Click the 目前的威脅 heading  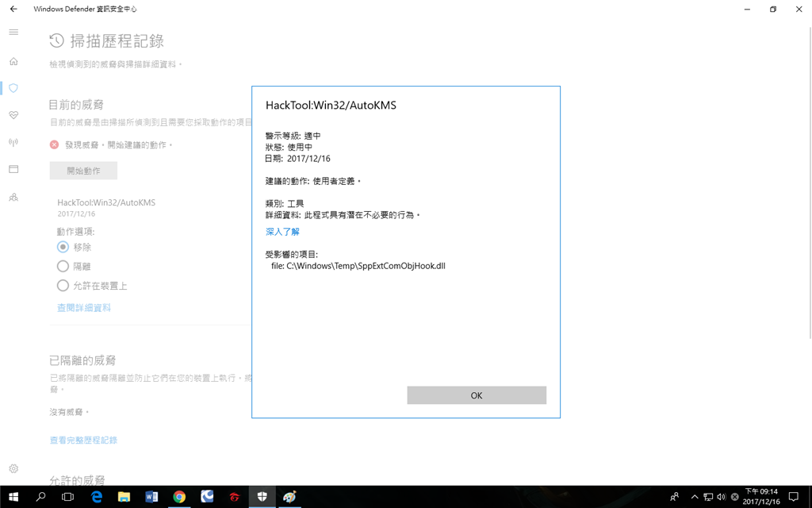(x=76, y=105)
